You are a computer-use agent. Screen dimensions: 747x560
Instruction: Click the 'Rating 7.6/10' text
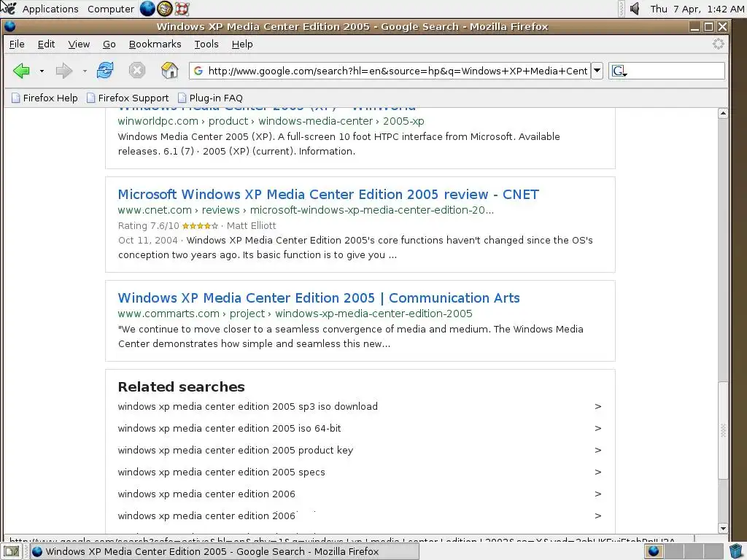[149, 226]
